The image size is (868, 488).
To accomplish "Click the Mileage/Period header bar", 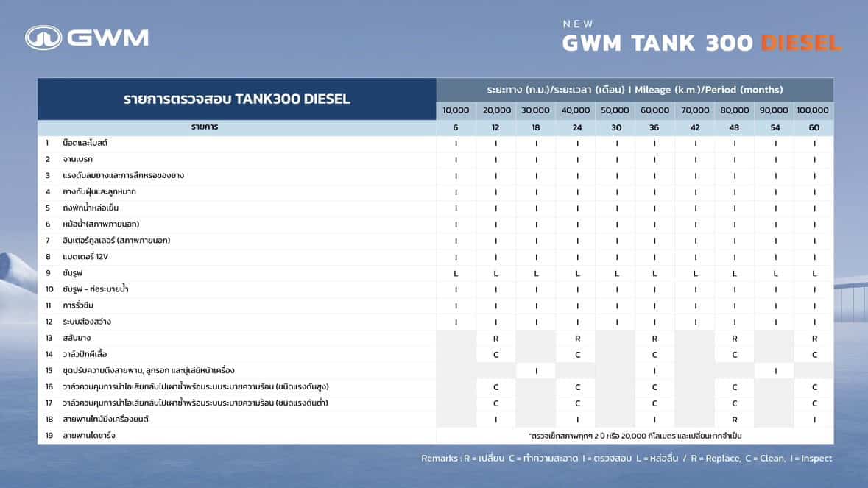I will click(x=635, y=89).
